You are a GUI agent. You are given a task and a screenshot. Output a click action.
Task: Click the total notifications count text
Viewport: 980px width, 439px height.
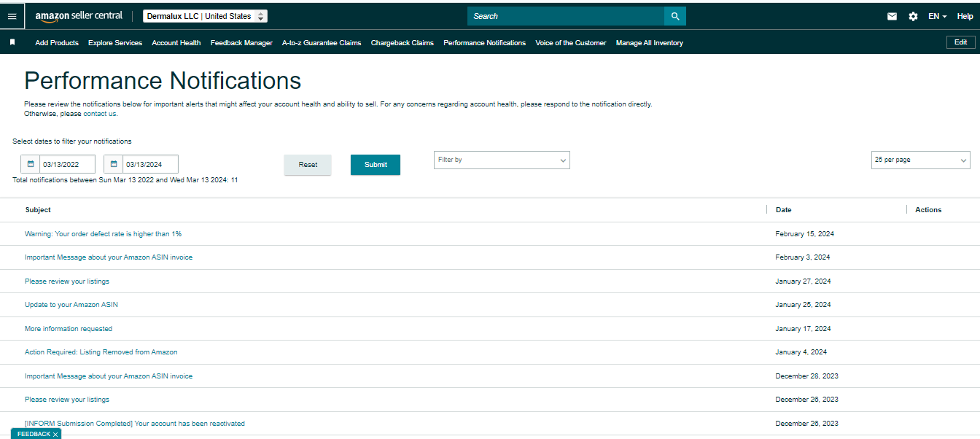tap(125, 180)
